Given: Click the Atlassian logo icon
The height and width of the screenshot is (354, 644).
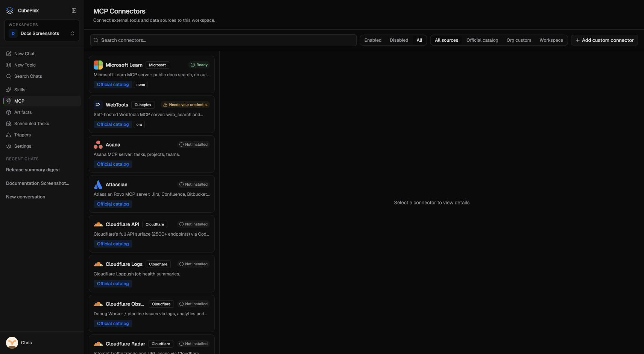Looking at the screenshot, I should pyautogui.click(x=98, y=185).
